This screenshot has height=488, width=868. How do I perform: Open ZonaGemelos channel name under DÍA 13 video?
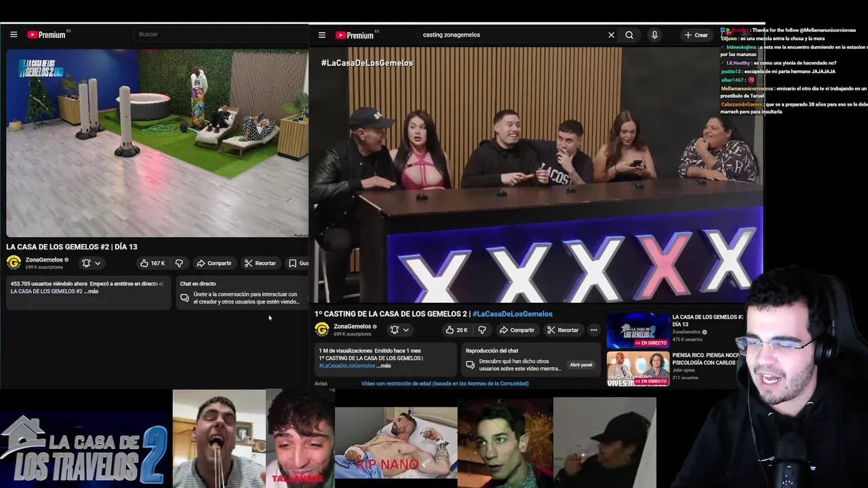[44, 260]
